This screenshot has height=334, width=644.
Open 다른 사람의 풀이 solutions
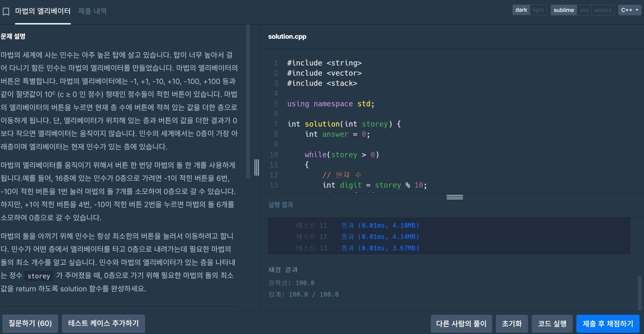pyautogui.click(x=461, y=324)
